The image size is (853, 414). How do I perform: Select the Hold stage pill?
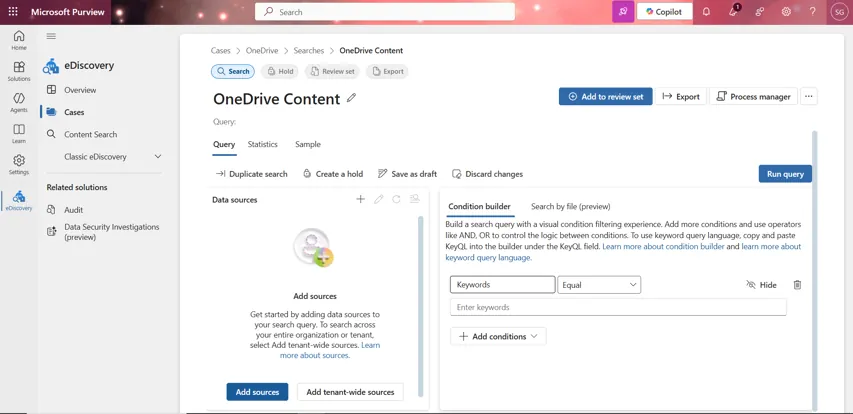click(x=280, y=71)
